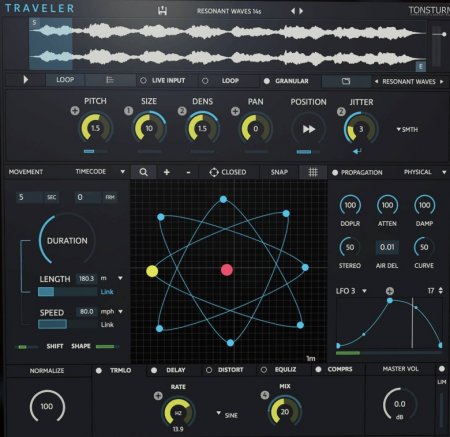This screenshot has height=437, width=450.
Task: Select the yellow path start node
Action: [152, 271]
